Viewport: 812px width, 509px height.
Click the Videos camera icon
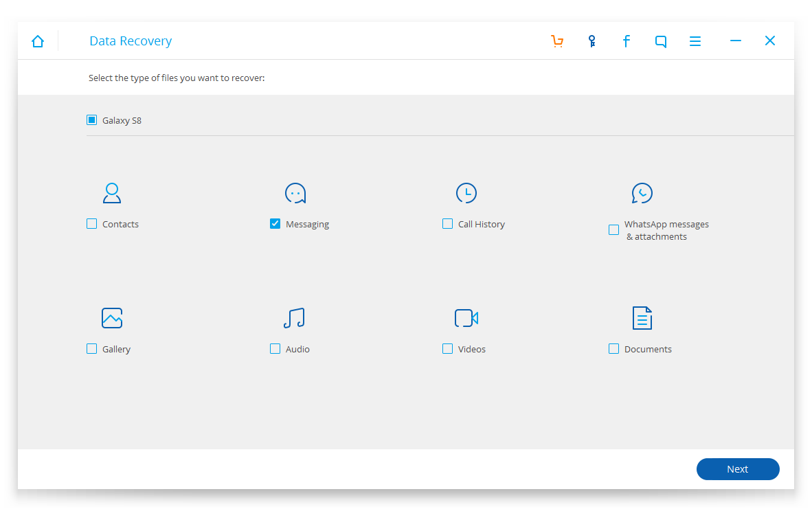[466, 318]
